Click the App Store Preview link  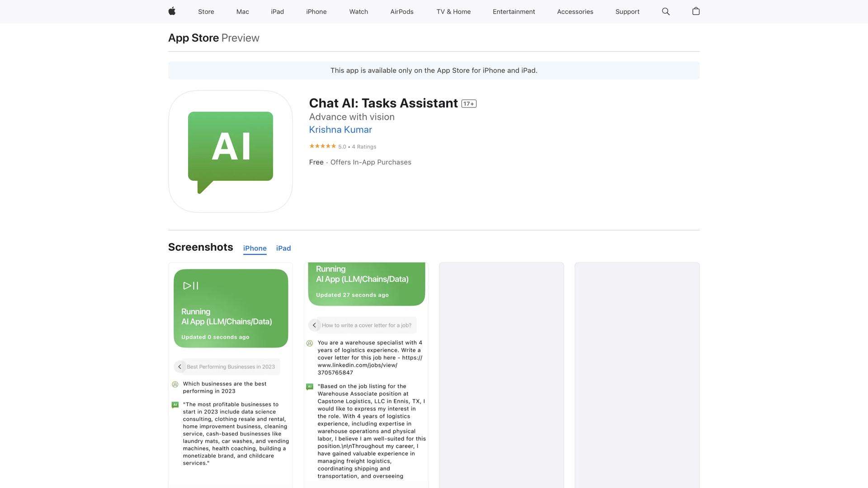pyautogui.click(x=193, y=38)
